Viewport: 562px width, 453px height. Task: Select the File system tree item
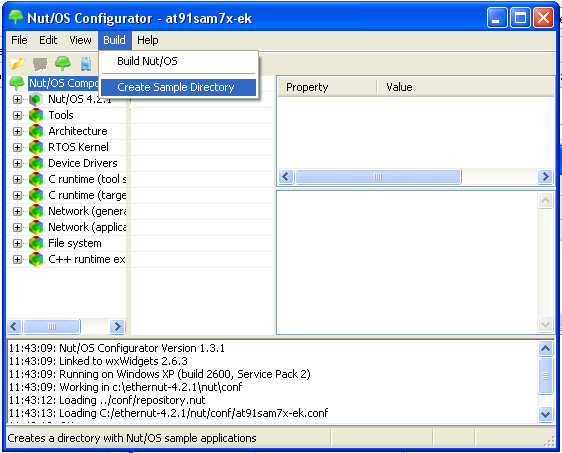(75, 243)
